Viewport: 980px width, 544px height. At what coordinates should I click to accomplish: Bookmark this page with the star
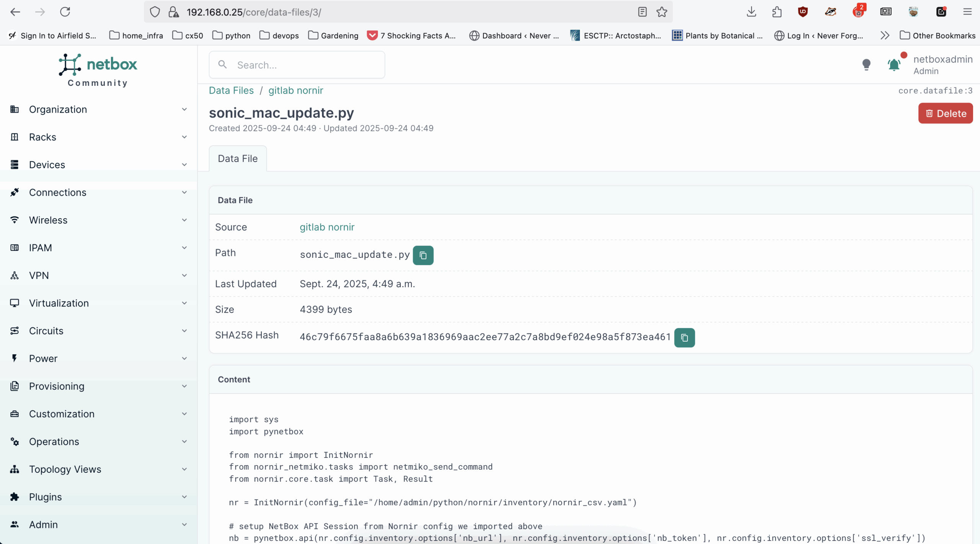[662, 12]
